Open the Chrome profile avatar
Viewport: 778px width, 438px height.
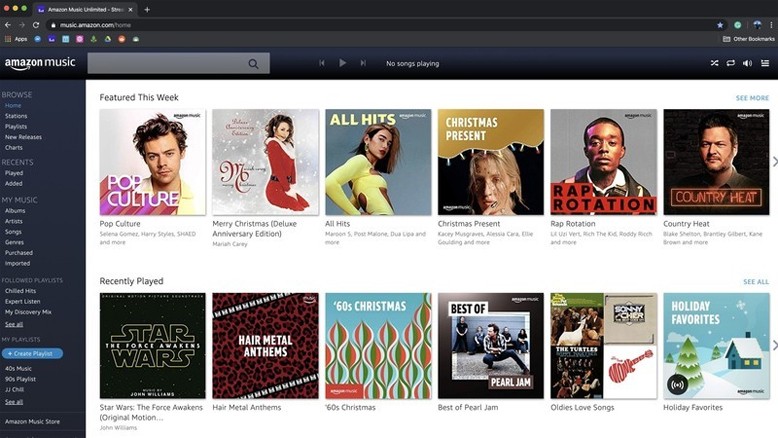[757, 25]
